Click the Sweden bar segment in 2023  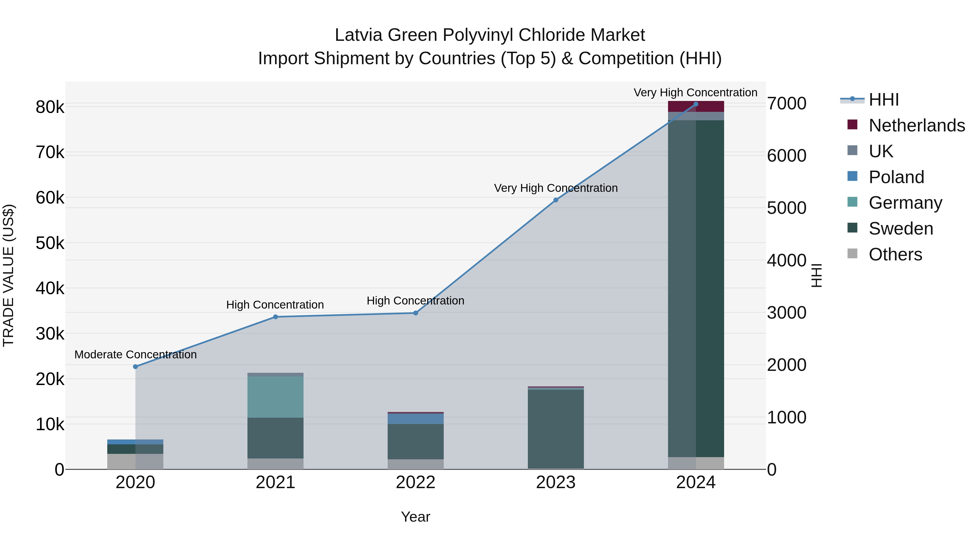(556, 429)
